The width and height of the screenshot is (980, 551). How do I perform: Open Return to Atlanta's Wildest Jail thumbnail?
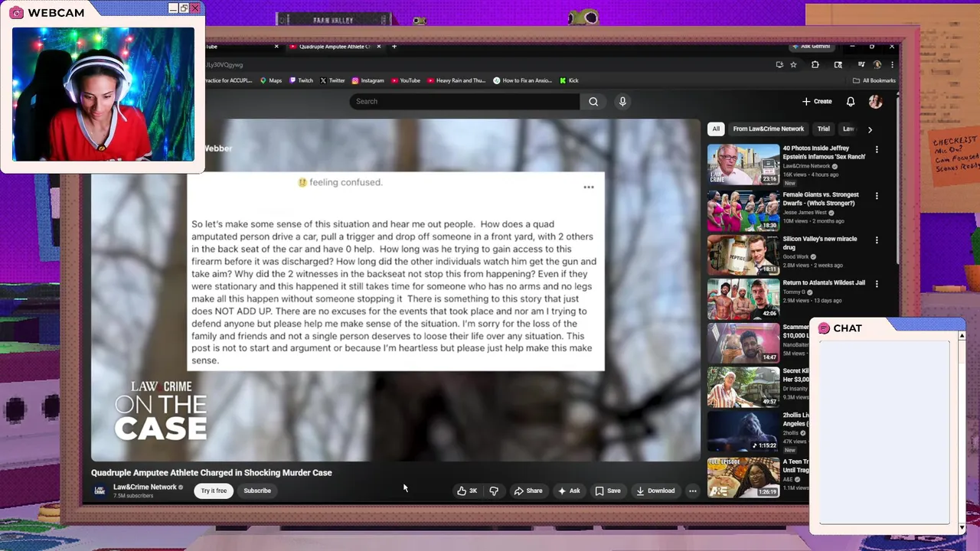pos(743,298)
